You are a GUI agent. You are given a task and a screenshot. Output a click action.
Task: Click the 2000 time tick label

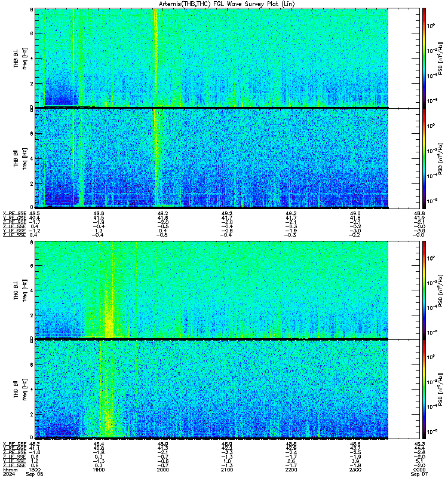[x=162, y=470]
